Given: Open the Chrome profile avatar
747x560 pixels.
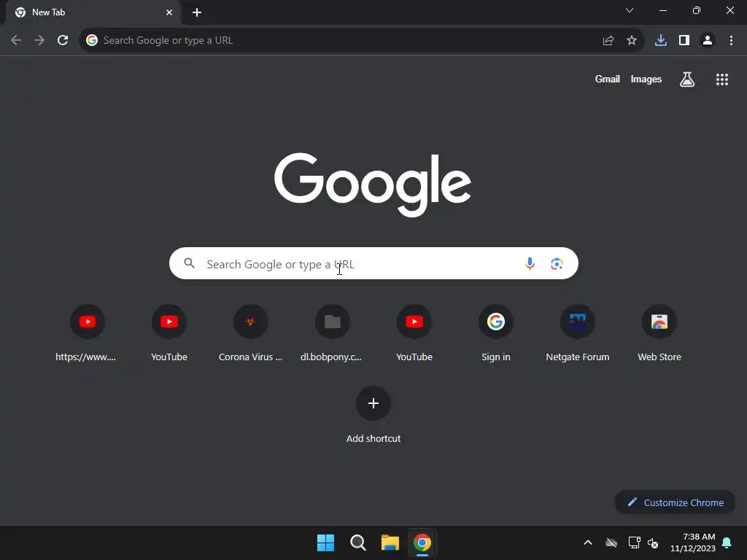Looking at the screenshot, I should [708, 41].
